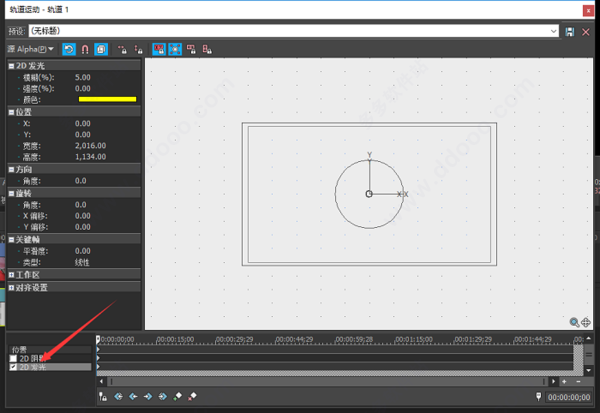Image resolution: width=600 pixels, height=413 pixels.
Task: Toggle the magnet Snap to Grid icon
Action: (x=85, y=49)
